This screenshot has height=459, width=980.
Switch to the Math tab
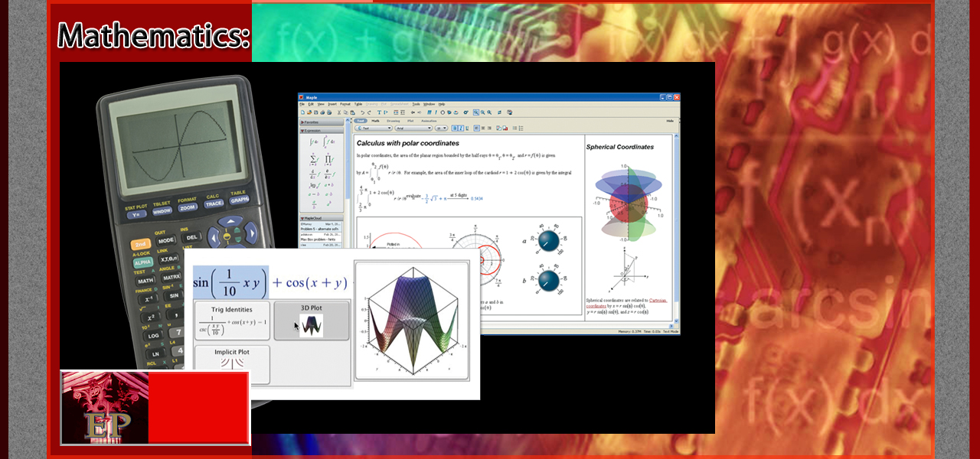click(375, 121)
